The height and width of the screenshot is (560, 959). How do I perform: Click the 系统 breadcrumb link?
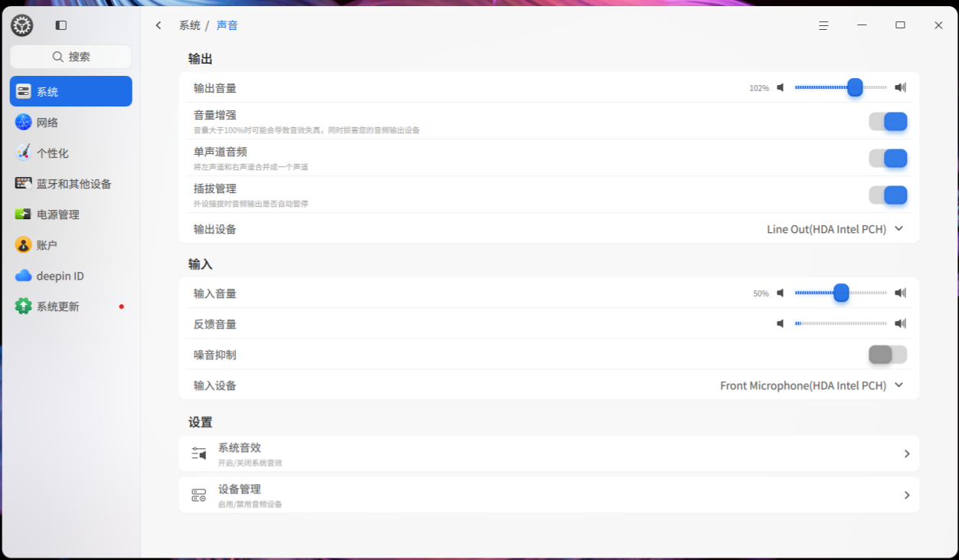click(190, 25)
